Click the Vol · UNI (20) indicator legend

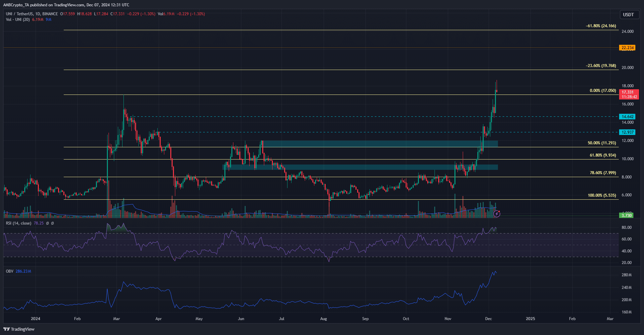point(18,20)
